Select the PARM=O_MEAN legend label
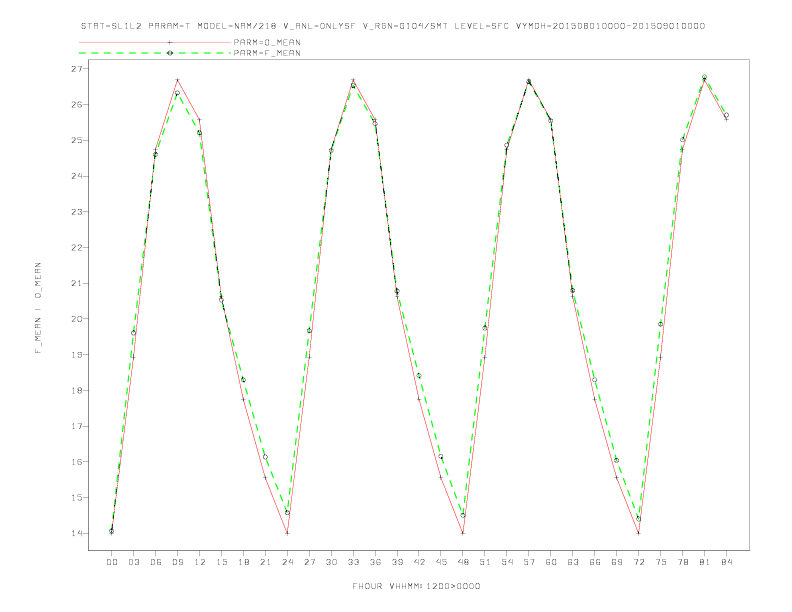The height and width of the screenshot is (612, 792). (267, 42)
